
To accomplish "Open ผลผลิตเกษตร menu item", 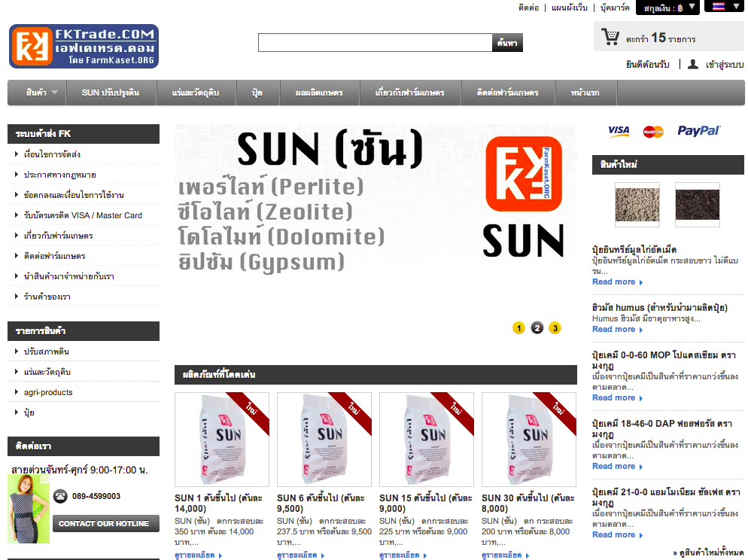I will pos(319,93).
